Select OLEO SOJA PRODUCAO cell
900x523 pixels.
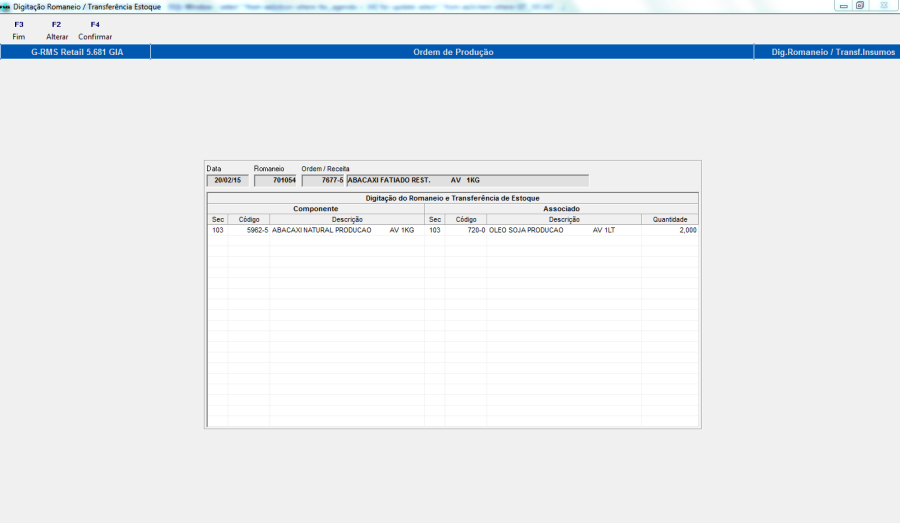point(564,230)
